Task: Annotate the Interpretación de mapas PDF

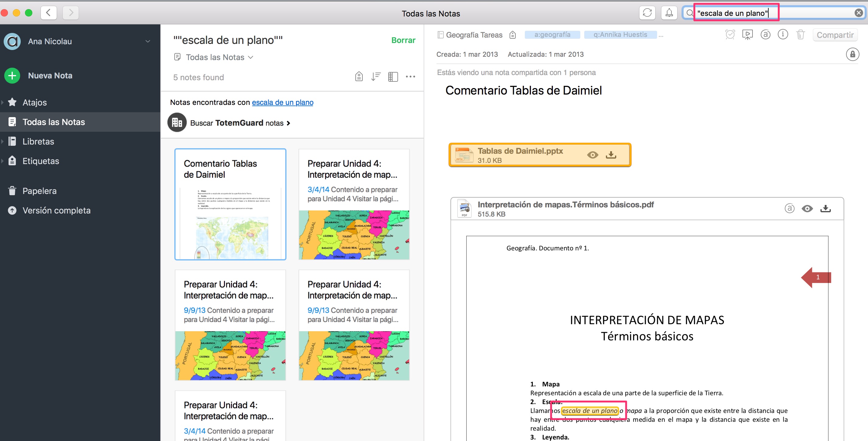Action: pos(789,208)
